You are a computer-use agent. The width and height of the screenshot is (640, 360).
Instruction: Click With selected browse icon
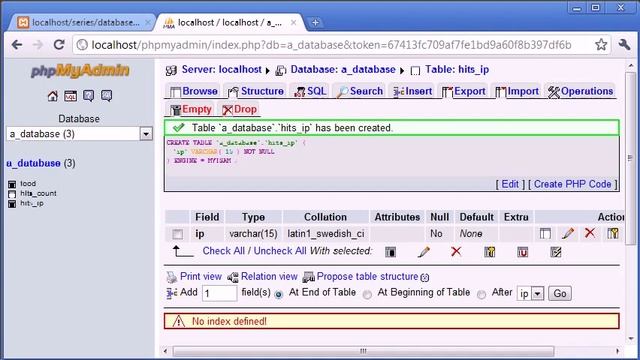390,252
